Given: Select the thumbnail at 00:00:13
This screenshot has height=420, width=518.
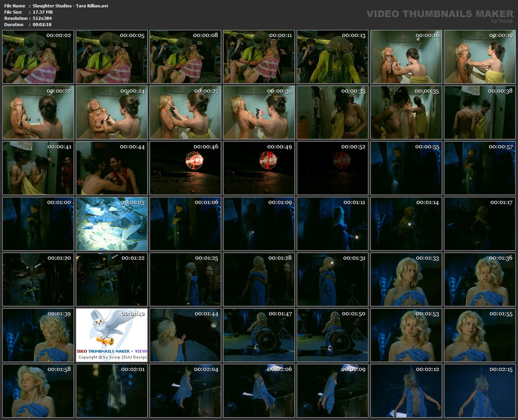Looking at the screenshot, I should click(x=333, y=57).
